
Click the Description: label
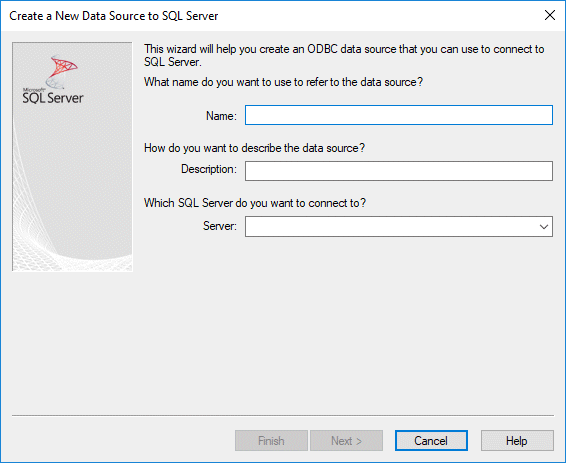point(209,169)
